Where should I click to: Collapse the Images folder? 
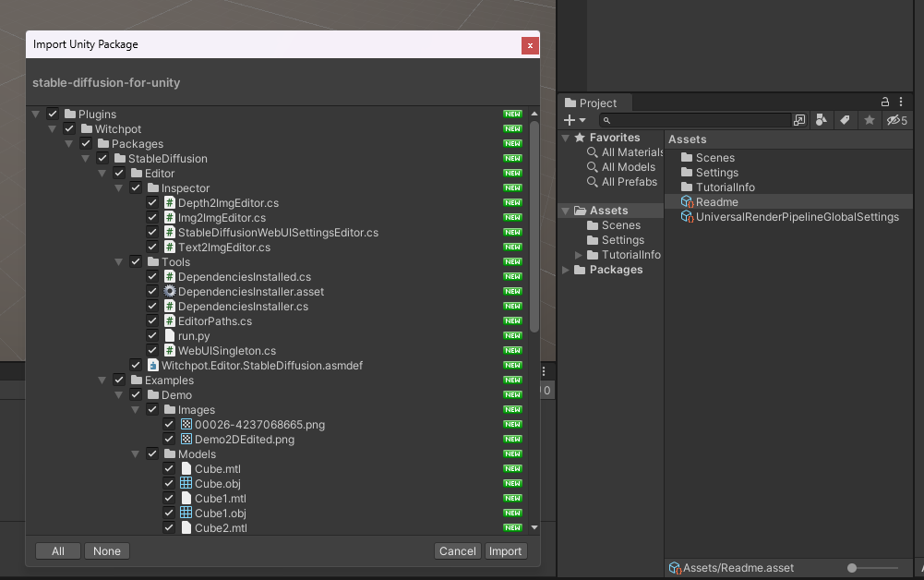135,410
